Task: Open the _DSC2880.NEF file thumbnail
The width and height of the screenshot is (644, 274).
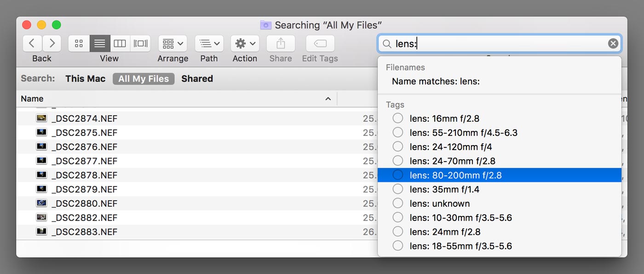Action: 41,204
